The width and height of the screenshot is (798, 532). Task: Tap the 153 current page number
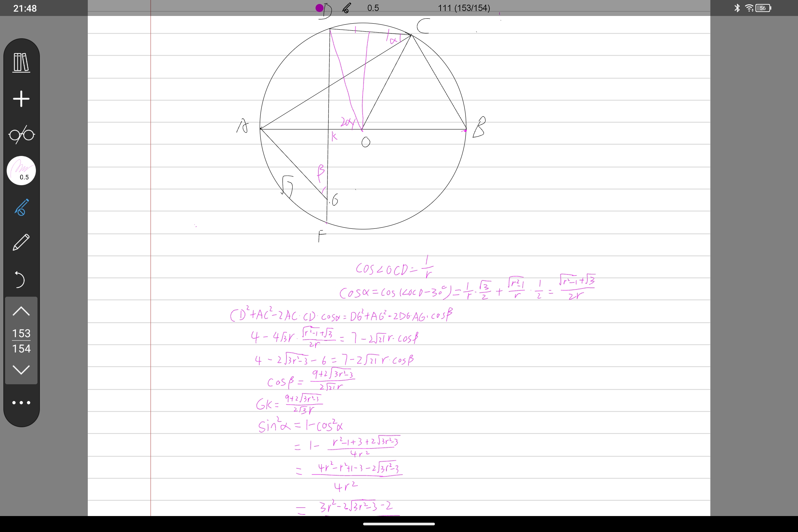[21, 333]
